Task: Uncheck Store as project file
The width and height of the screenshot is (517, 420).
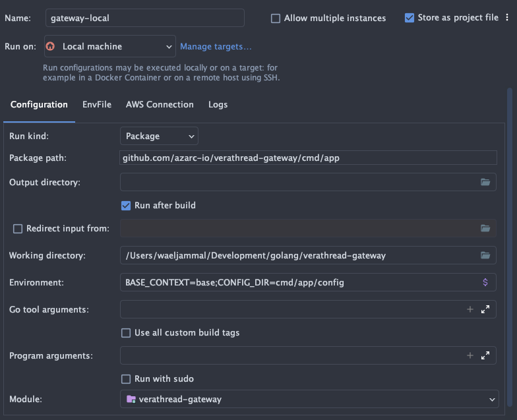Action: (x=409, y=18)
